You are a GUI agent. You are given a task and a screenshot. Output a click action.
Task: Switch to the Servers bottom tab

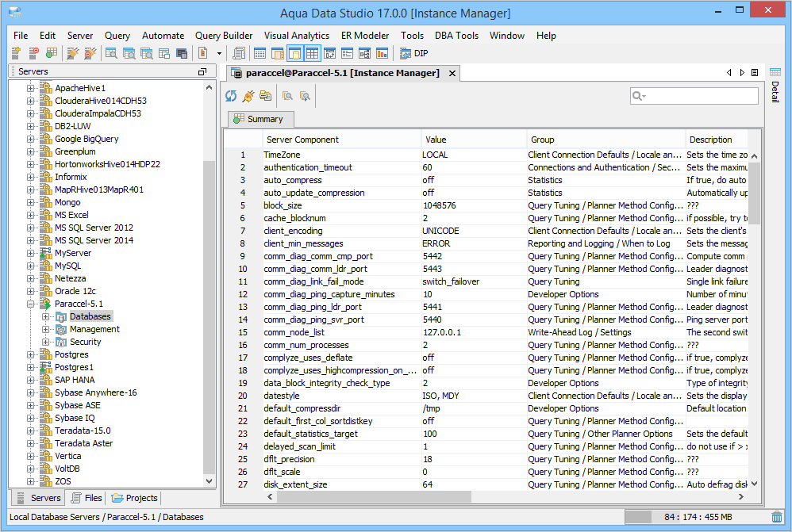(x=38, y=498)
